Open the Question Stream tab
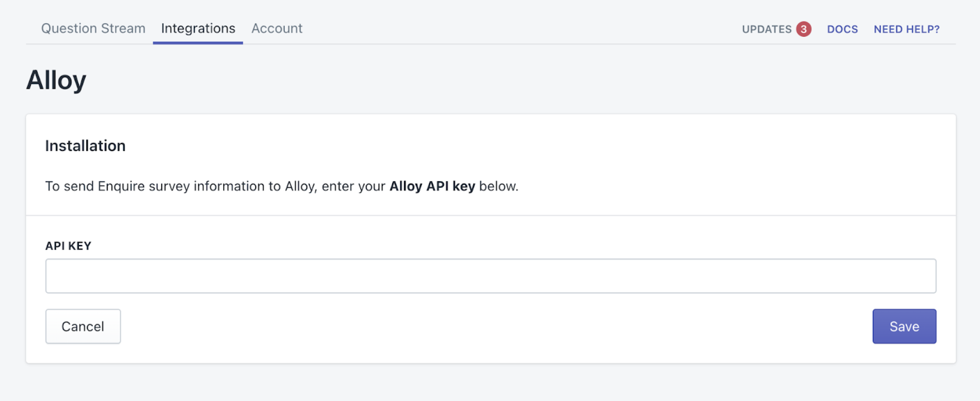Screen dimensions: 980x401 [93, 28]
